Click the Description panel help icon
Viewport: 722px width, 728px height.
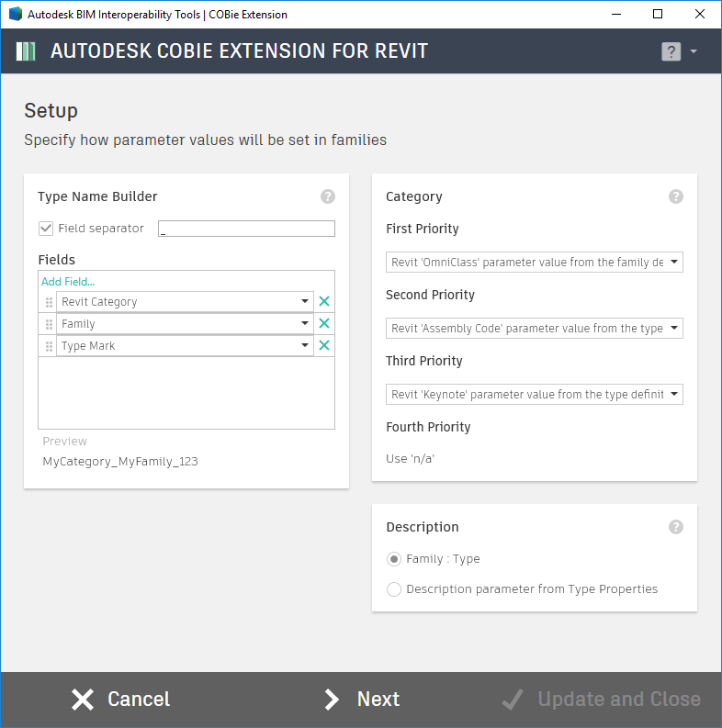(675, 527)
